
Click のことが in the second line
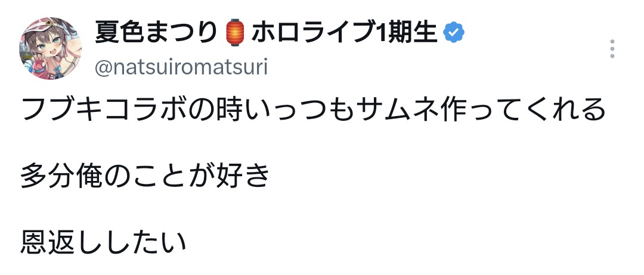click(159, 176)
